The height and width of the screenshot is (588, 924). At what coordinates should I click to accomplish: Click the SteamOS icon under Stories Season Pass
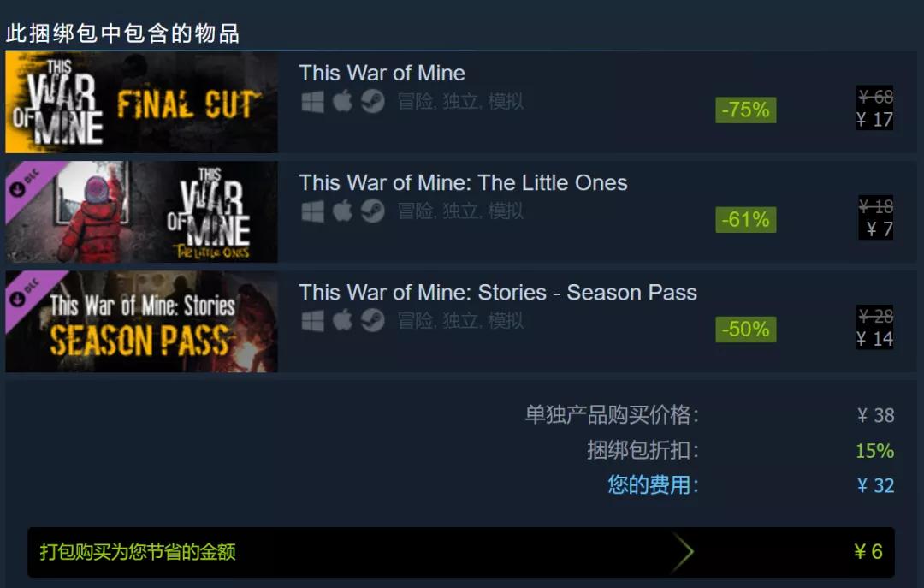(x=373, y=321)
